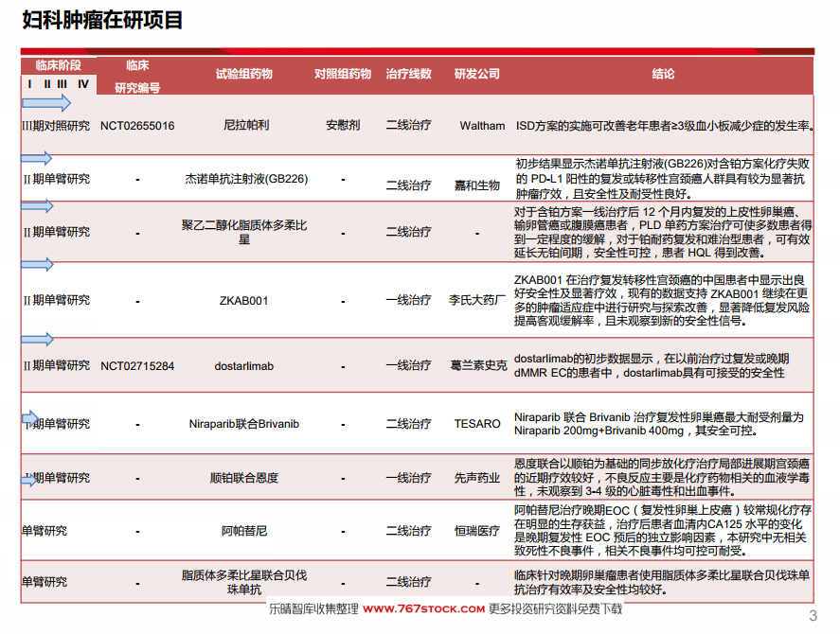Click the page number 3
This screenshot has width=840, height=634.
click(x=813, y=616)
